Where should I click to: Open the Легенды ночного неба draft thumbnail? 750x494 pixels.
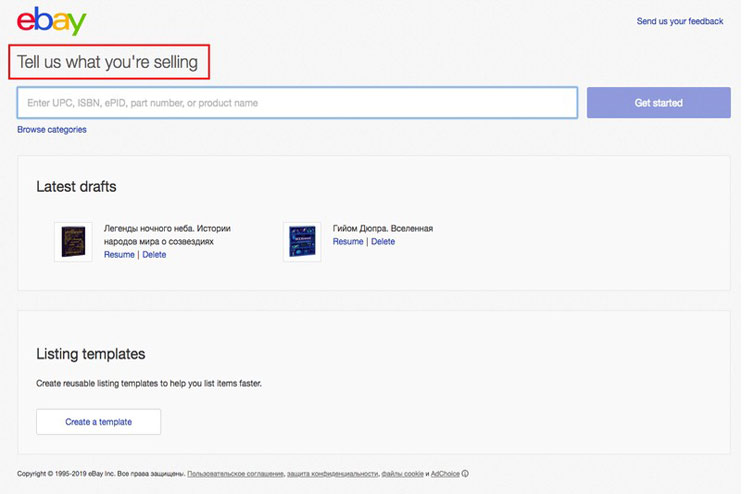[73, 242]
